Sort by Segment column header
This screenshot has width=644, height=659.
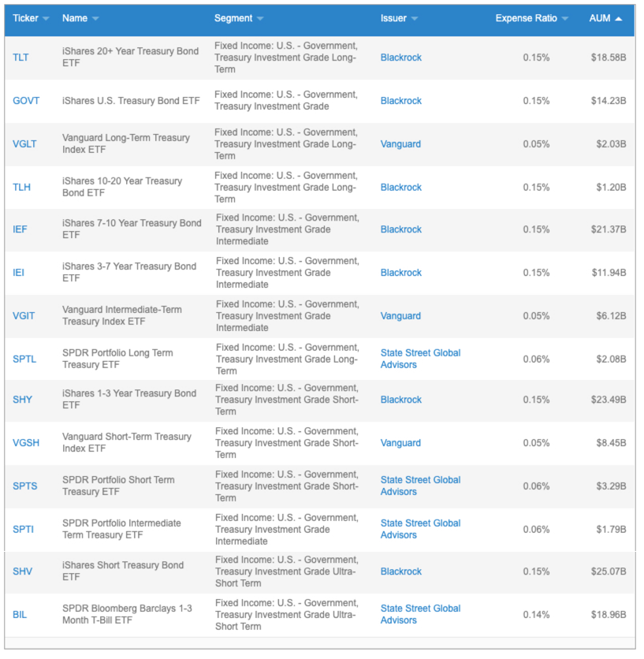click(x=238, y=18)
